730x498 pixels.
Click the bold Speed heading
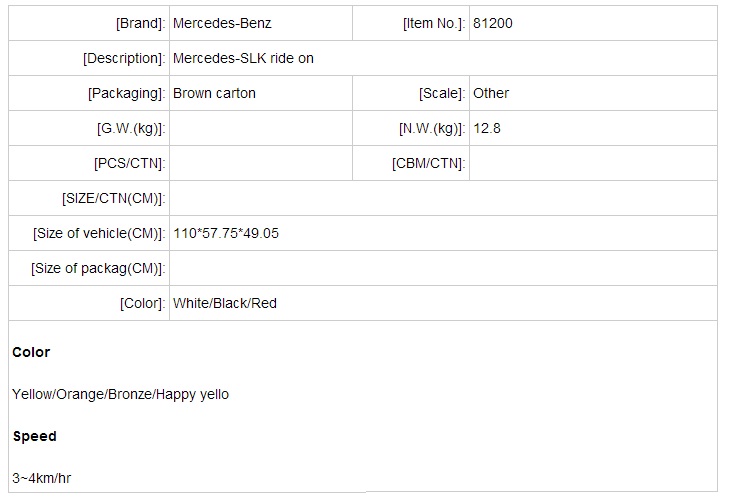point(35,436)
